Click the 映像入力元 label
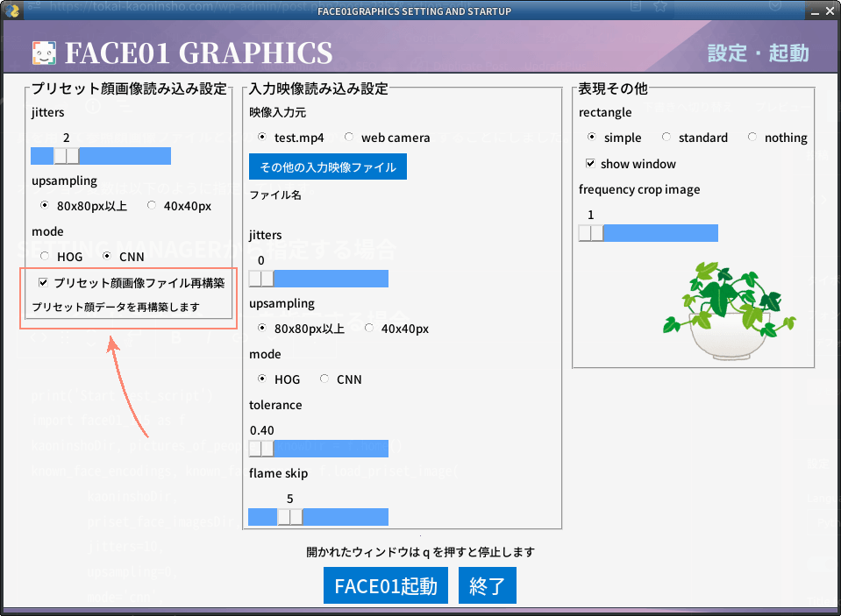 tap(278, 112)
